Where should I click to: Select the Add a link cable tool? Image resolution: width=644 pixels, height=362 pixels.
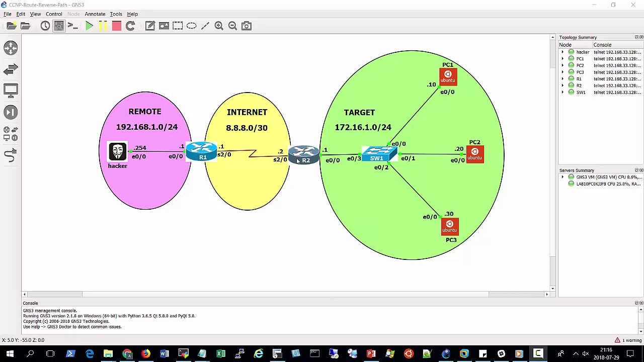pos(11,156)
